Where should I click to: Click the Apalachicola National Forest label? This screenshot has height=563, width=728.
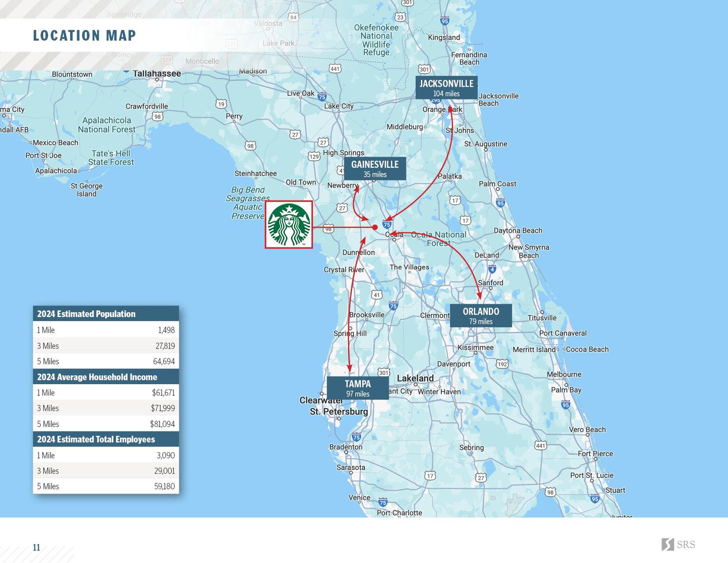(107, 124)
